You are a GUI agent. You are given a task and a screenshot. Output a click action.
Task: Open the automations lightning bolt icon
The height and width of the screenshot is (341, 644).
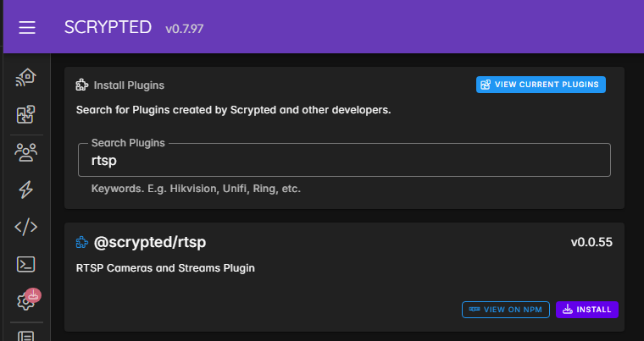click(26, 190)
